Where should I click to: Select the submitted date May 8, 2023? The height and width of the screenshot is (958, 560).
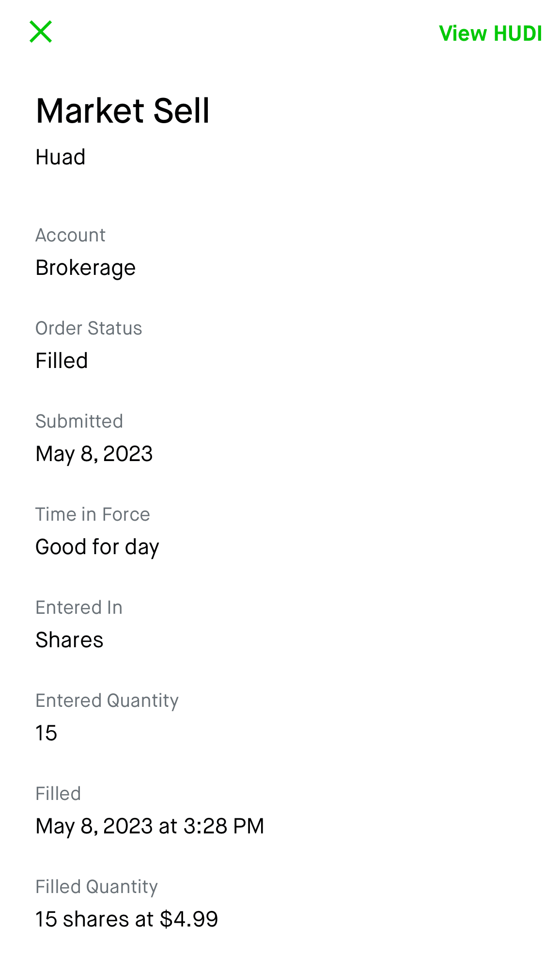[94, 454]
